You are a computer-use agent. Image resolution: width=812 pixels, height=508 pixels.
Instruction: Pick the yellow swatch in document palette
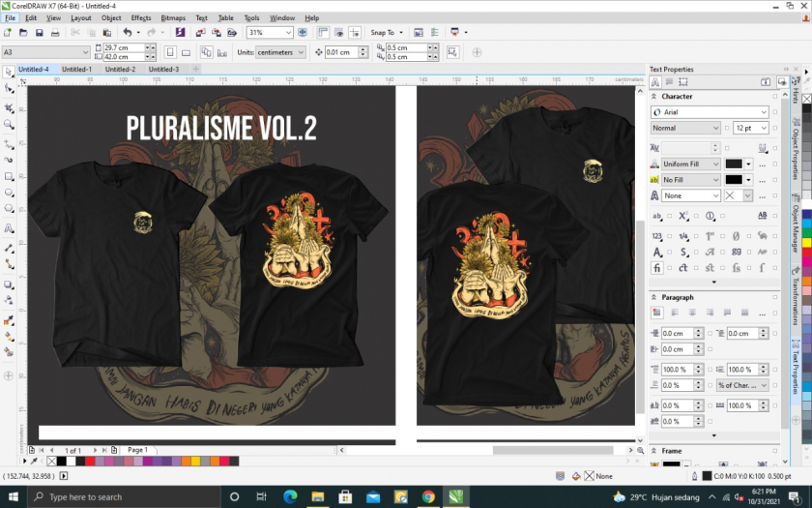point(195,461)
